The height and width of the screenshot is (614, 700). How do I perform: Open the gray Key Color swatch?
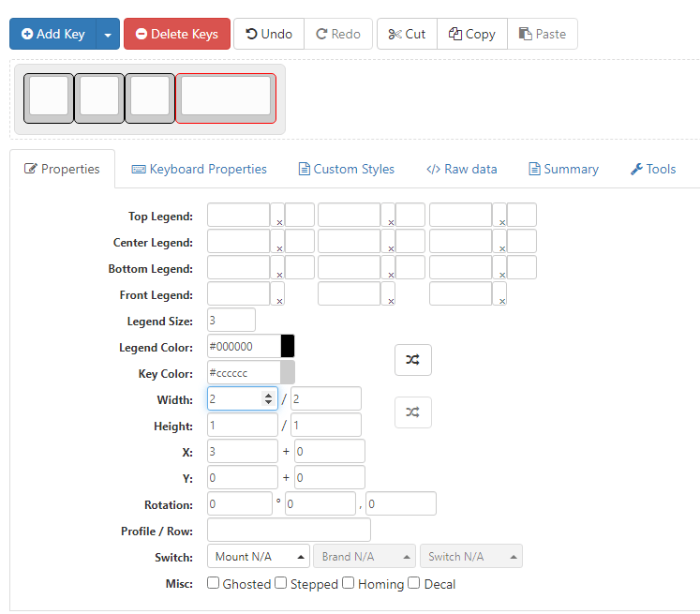[x=288, y=373]
